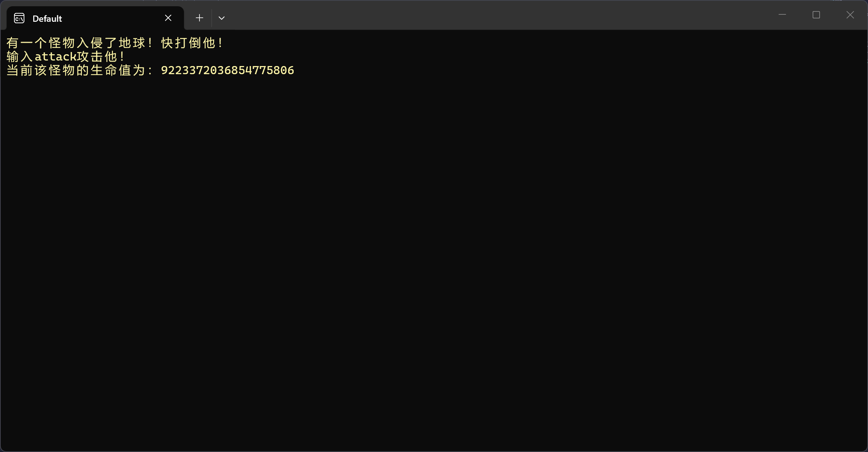Click the phrase 快打倒他！ in the first line
The height and width of the screenshot is (452, 868).
(x=192, y=43)
